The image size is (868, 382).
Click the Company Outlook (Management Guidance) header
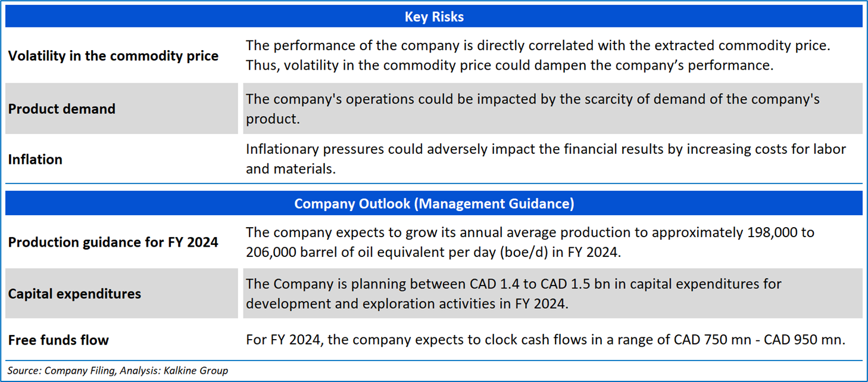pos(433,204)
